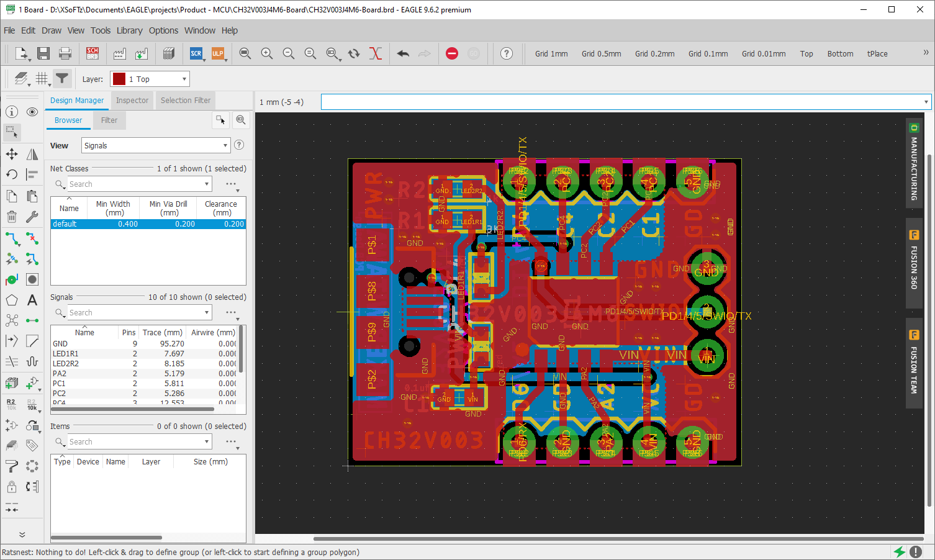
Task: Select the Route airwire tool
Action: (x=12, y=238)
